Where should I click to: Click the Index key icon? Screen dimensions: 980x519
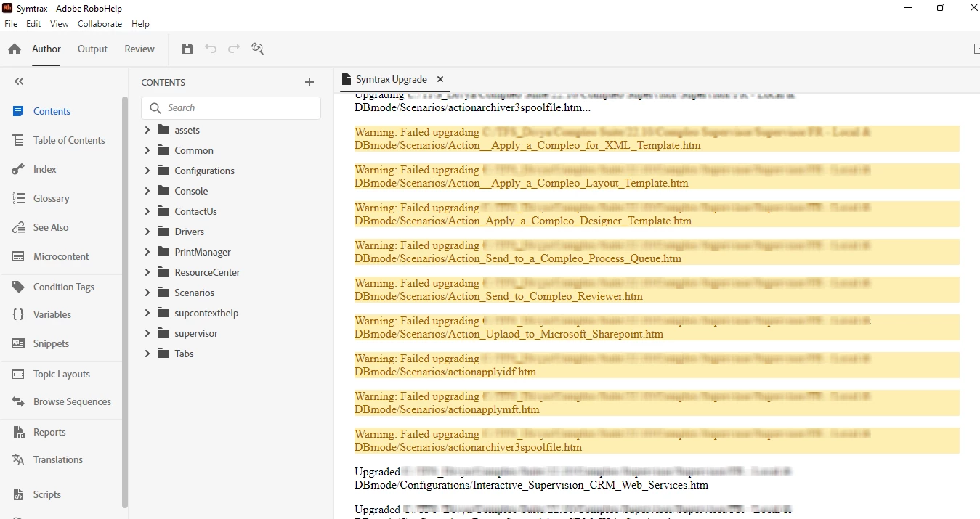click(x=19, y=169)
